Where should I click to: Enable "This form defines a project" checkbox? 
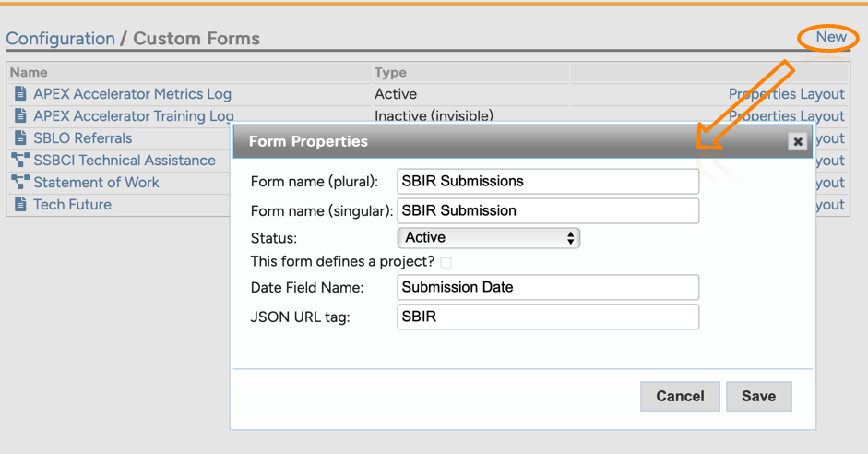coord(446,262)
